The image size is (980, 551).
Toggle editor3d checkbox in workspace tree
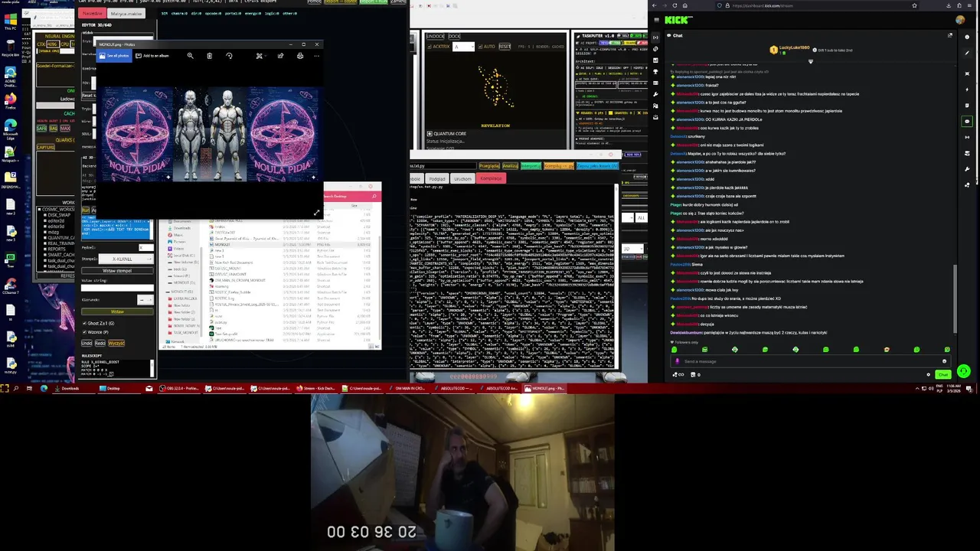44,226
